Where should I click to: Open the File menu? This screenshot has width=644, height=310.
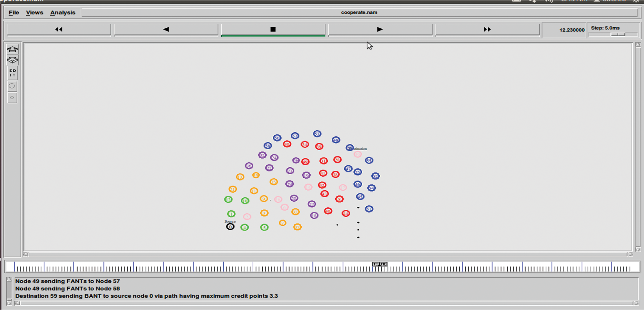pyautogui.click(x=14, y=12)
